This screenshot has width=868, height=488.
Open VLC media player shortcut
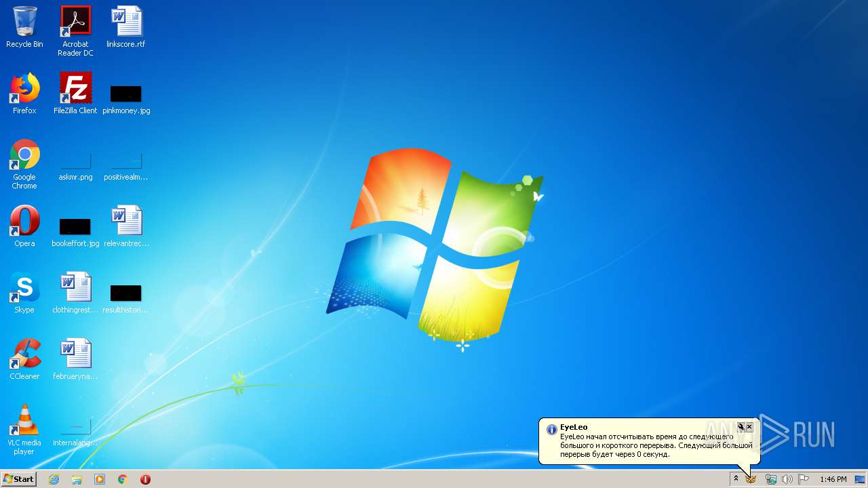click(x=24, y=430)
